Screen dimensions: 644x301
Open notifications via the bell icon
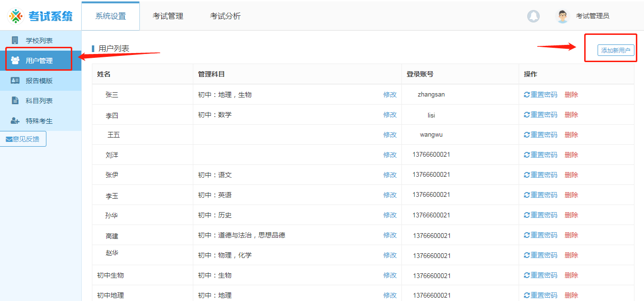[533, 16]
